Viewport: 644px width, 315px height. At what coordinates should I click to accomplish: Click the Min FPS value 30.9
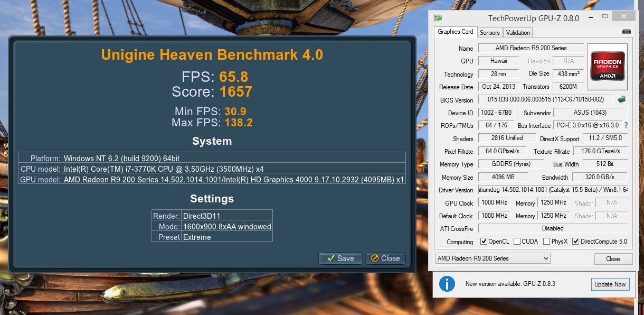click(x=235, y=112)
